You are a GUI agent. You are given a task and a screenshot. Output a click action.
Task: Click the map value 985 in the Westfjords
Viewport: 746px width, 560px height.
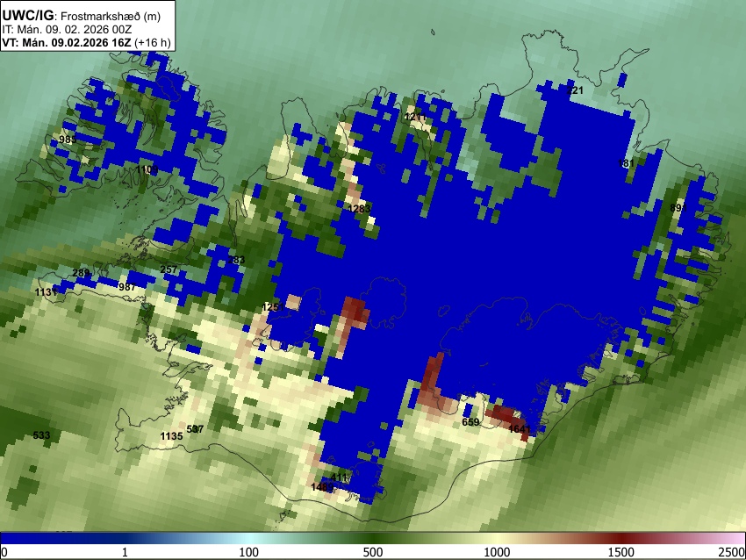tap(68, 140)
